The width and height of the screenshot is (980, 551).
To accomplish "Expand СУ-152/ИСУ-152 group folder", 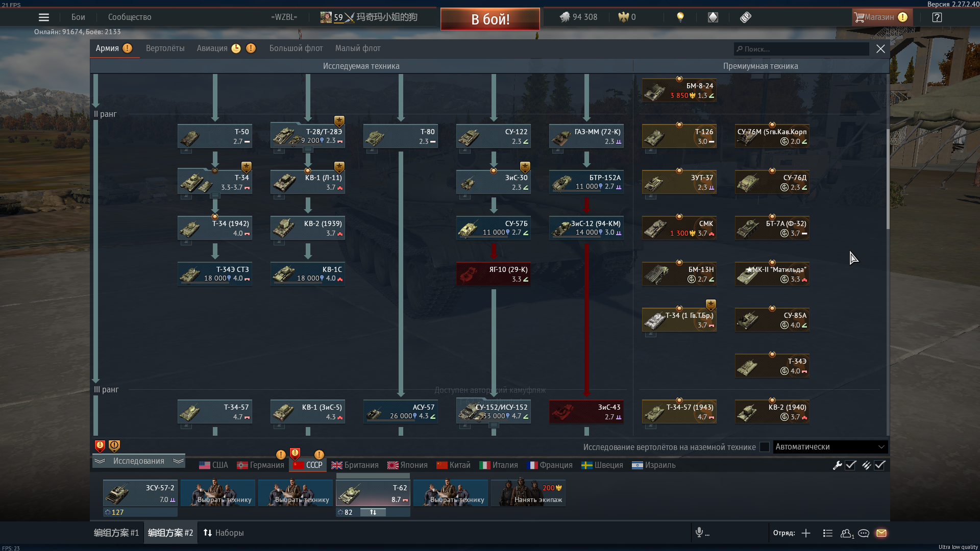I will [494, 425].
